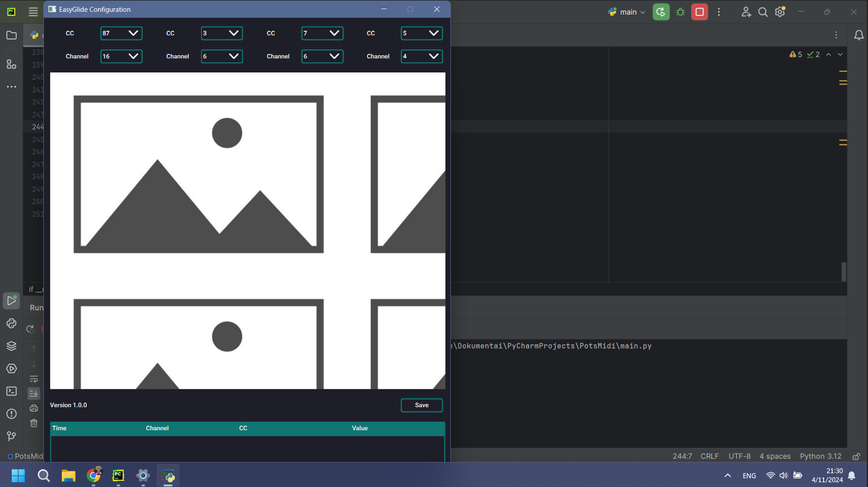
Task: Click the Time column header
Action: tap(59, 429)
